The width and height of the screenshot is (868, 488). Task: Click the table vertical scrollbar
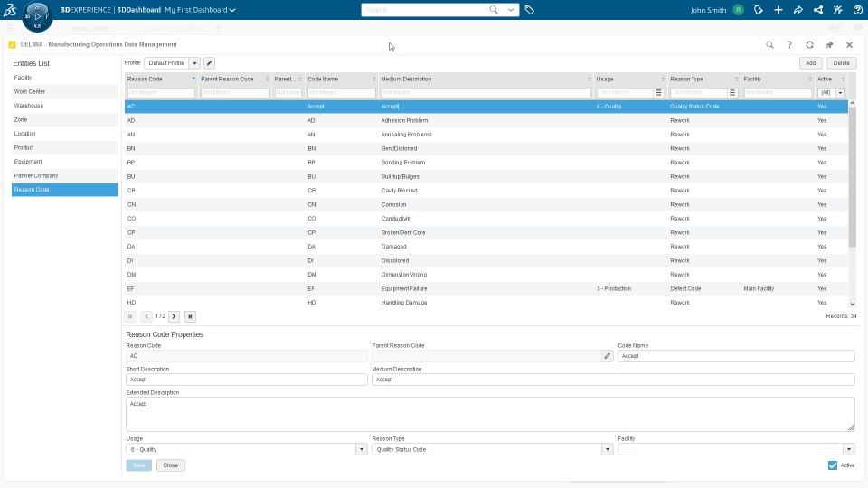tap(852, 177)
